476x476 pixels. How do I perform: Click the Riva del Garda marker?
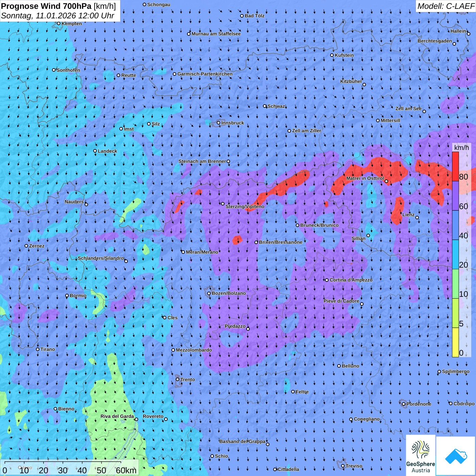coord(136,419)
